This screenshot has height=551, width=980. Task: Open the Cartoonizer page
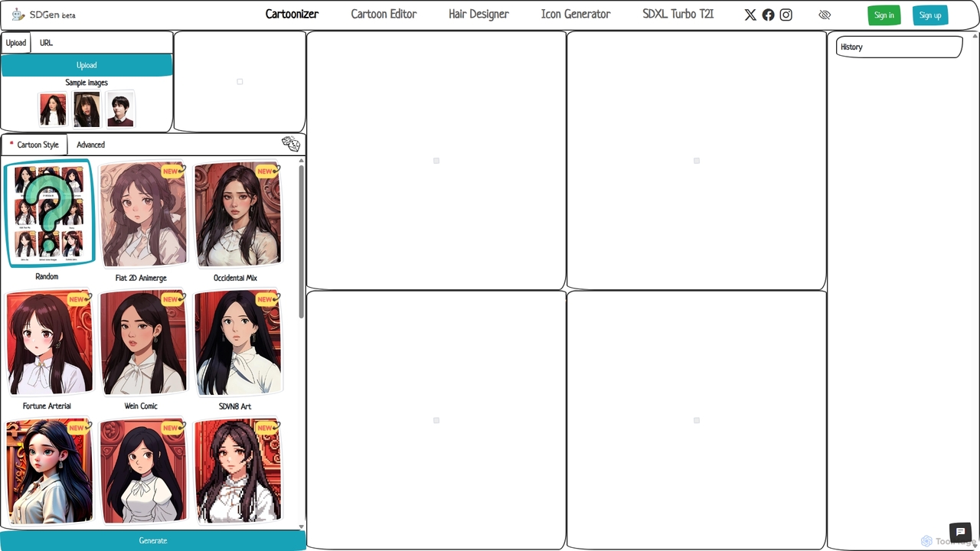pyautogui.click(x=292, y=14)
